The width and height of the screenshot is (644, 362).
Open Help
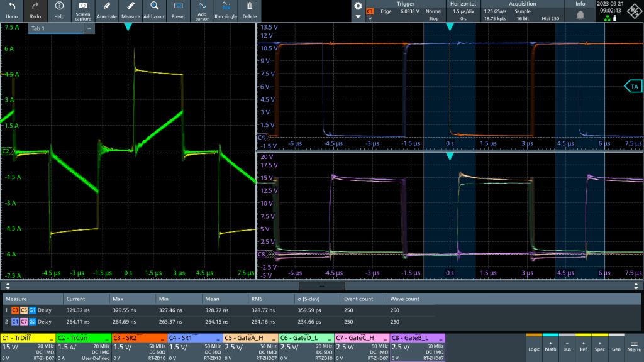tap(58, 9)
